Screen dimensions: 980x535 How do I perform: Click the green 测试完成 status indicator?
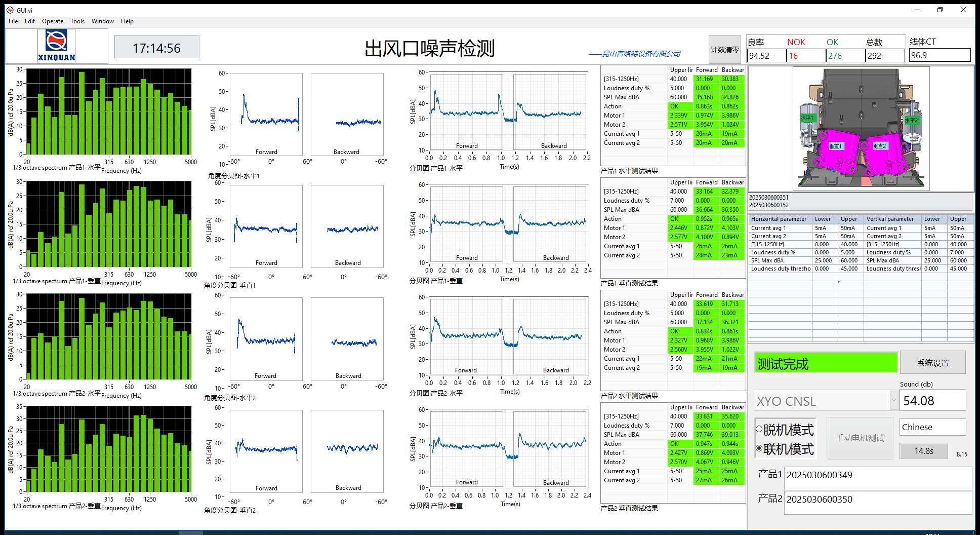[x=826, y=363]
